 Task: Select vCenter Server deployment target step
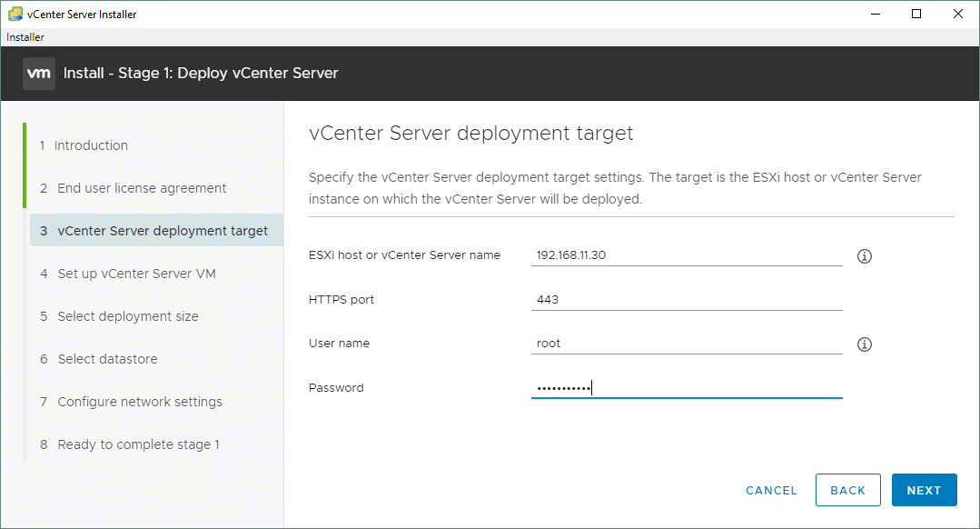click(x=162, y=231)
